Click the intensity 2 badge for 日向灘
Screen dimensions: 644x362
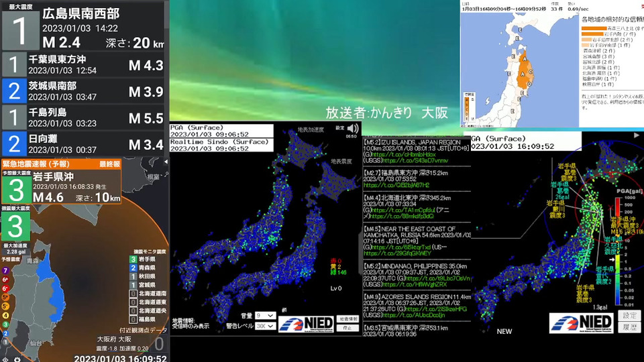14,144
